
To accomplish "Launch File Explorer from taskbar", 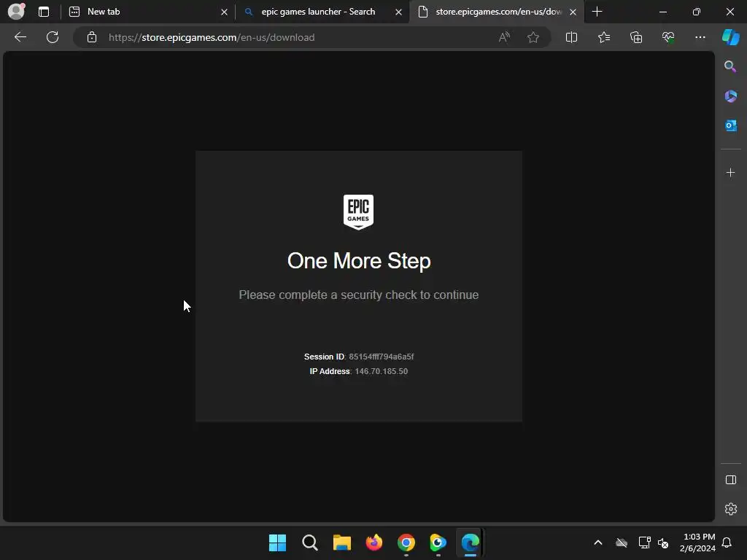I will click(x=341, y=542).
